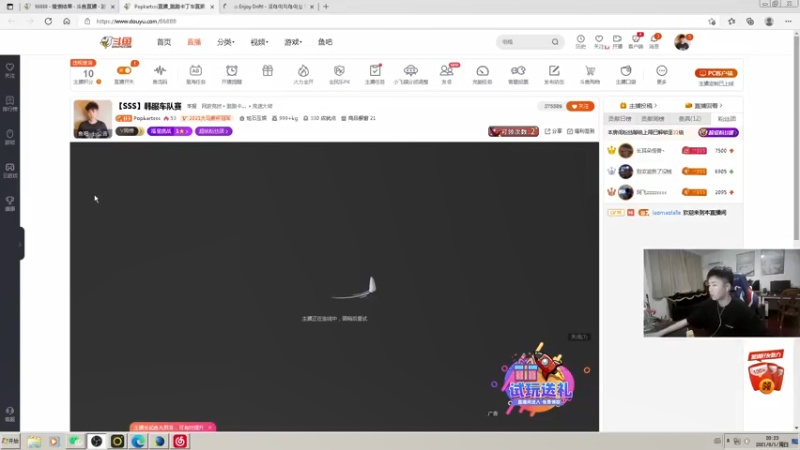The height and width of the screenshot is (450, 800).
Task: Open 鱼吧 in the top navigation
Action: click(x=325, y=42)
